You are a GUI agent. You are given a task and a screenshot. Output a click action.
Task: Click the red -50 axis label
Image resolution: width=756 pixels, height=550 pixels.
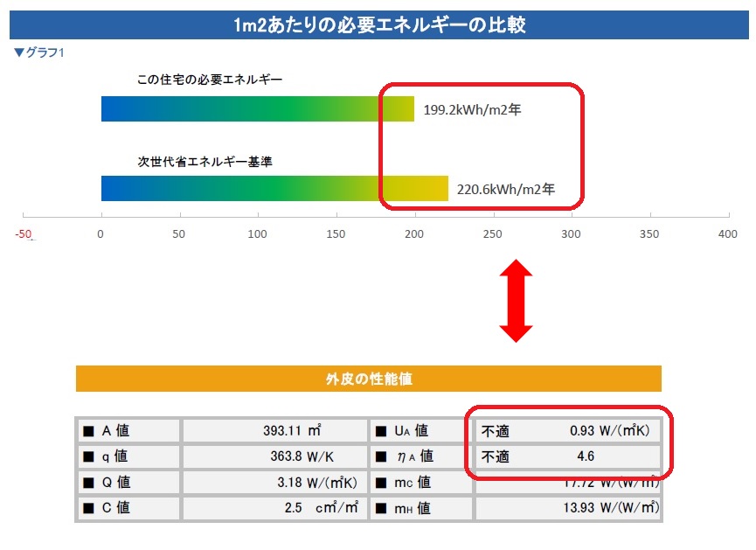pyautogui.click(x=24, y=234)
